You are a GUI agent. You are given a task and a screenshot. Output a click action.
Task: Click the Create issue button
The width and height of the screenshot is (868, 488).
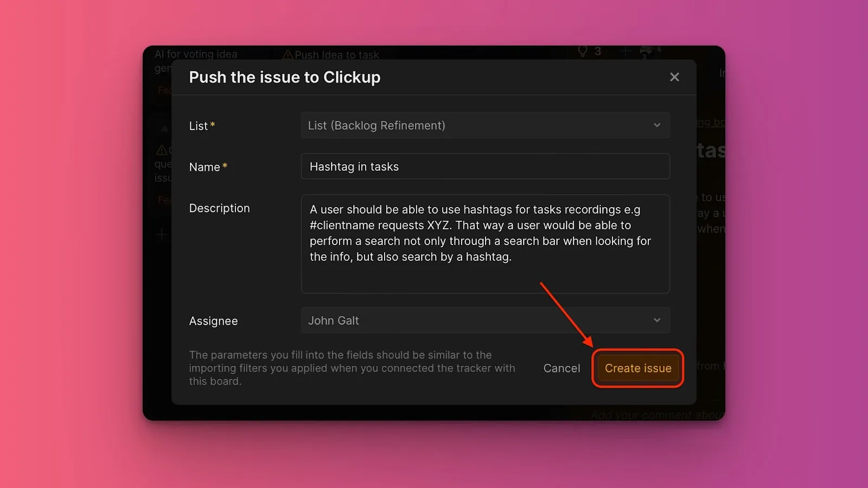637,368
